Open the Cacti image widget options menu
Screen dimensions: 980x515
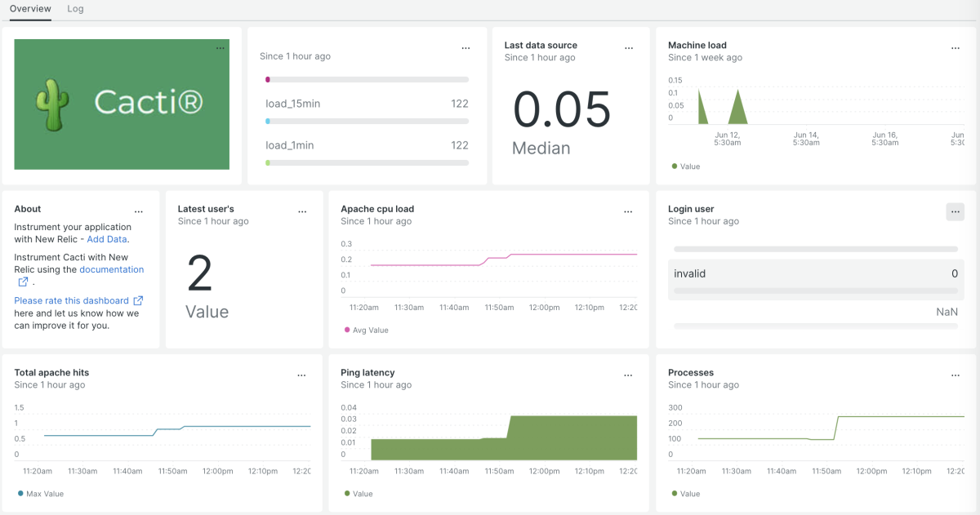coord(220,48)
